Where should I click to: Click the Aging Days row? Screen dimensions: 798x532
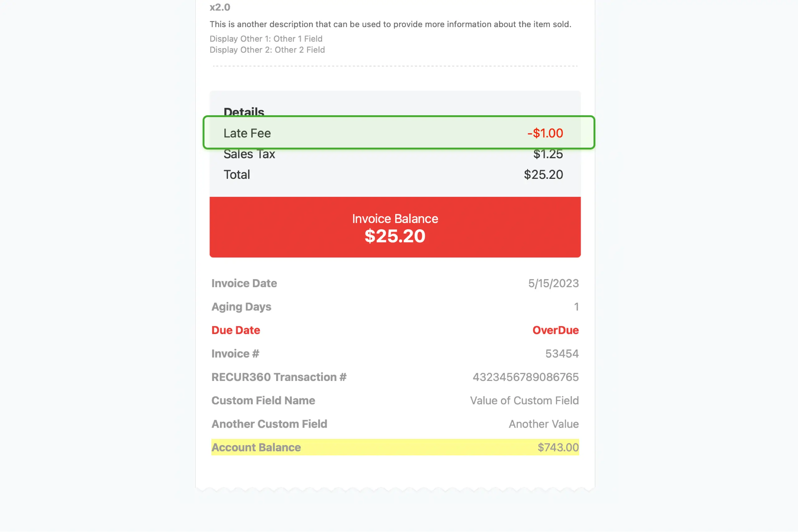pyautogui.click(x=395, y=307)
